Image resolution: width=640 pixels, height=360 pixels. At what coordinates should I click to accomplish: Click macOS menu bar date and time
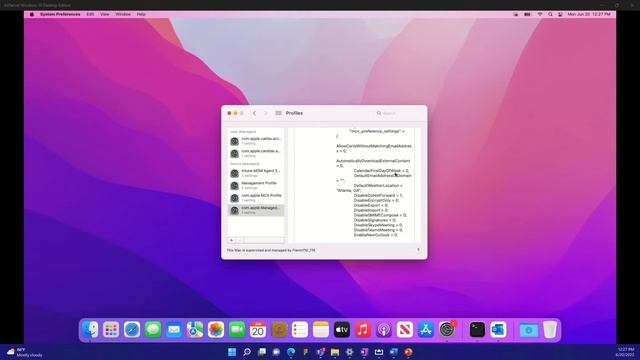pyautogui.click(x=589, y=14)
